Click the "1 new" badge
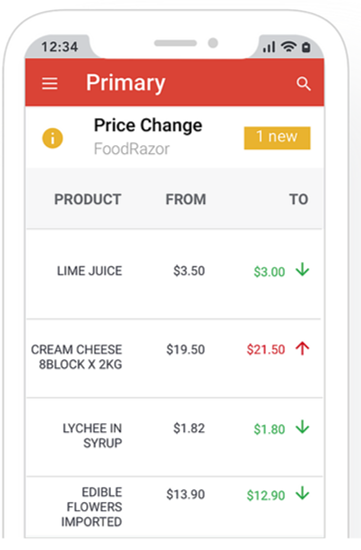 pyautogui.click(x=277, y=138)
